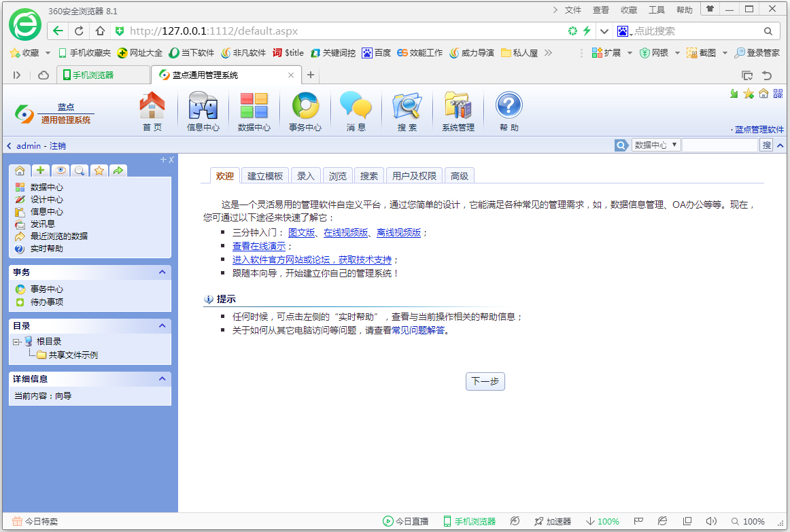This screenshot has height=532, width=790.
Task: Click the small house icon at top right of page
Action: point(763,93)
